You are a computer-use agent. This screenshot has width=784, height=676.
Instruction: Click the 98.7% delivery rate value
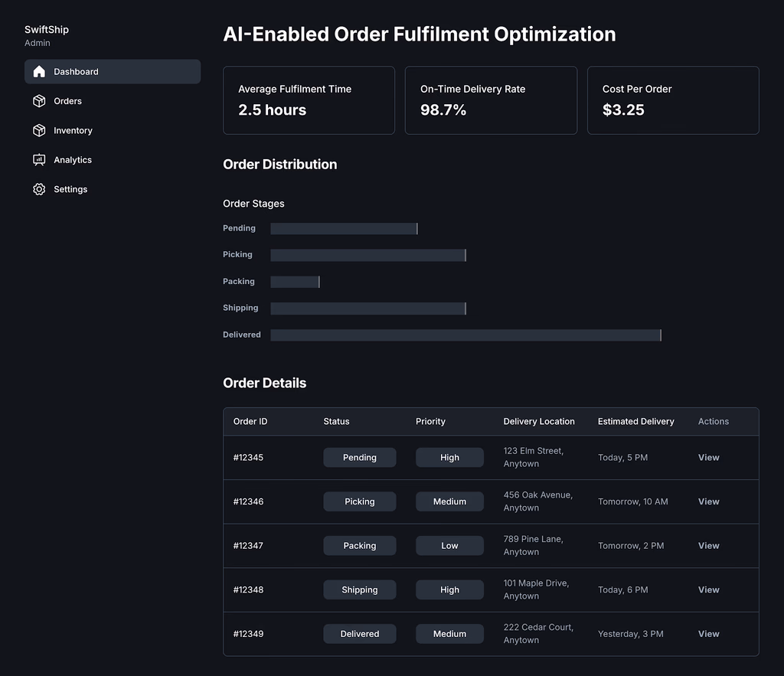pos(443,110)
